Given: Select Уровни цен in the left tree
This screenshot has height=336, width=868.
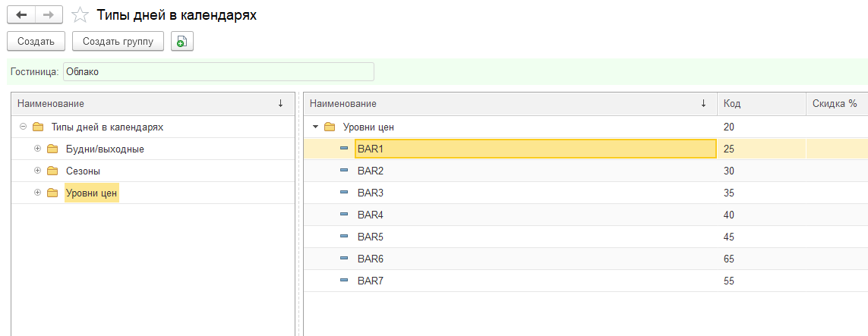Looking at the screenshot, I should pyautogui.click(x=92, y=193).
